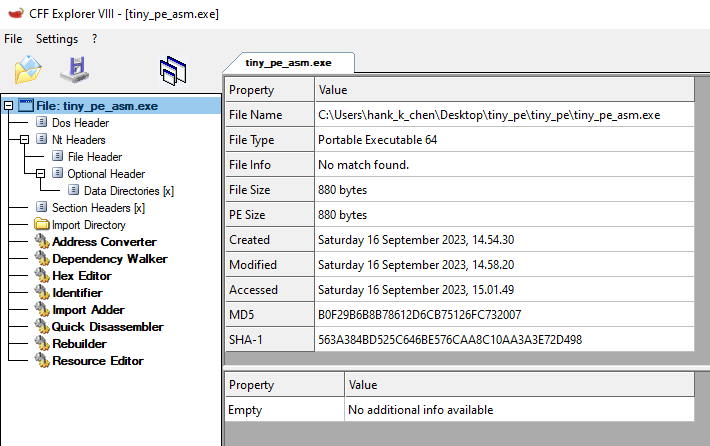Select the Modified timestamp 14.58.20 value
The height and width of the screenshot is (446, 710).
coord(504,264)
